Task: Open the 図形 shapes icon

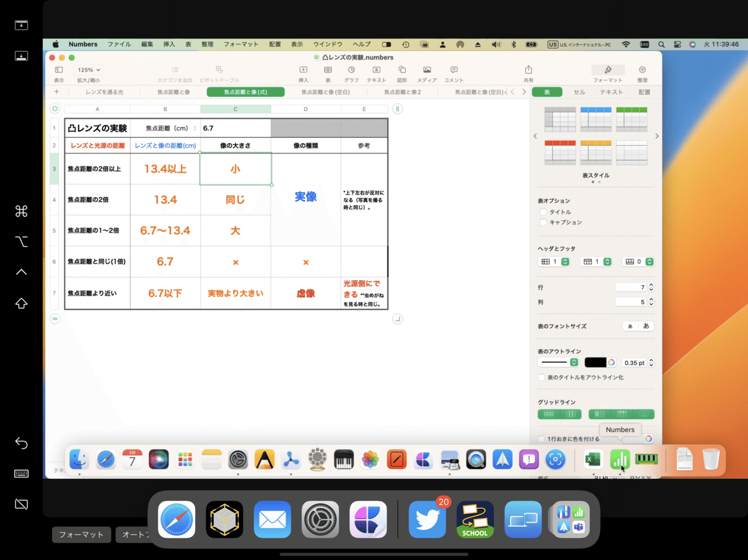Action: click(402, 70)
